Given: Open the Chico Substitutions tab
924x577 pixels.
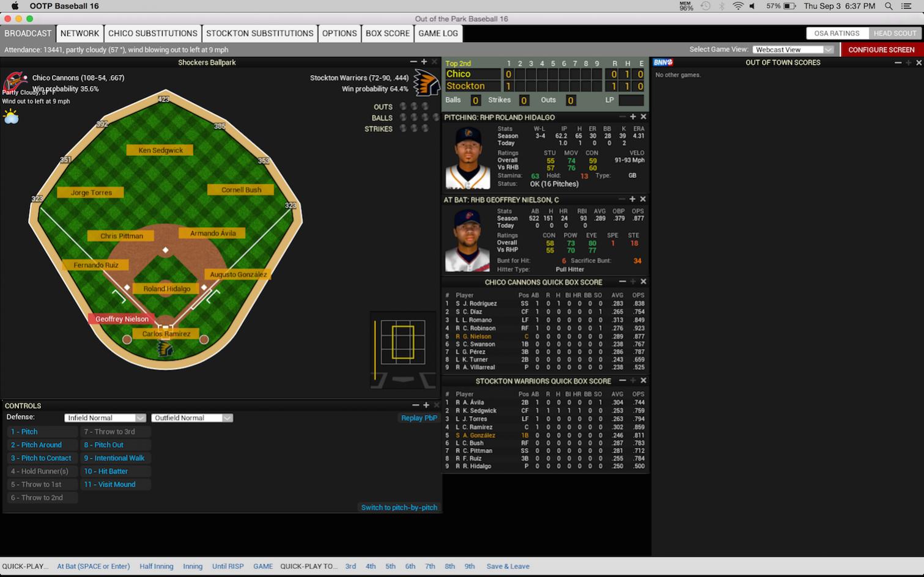Looking at the screenshot, I should point(153,34).
